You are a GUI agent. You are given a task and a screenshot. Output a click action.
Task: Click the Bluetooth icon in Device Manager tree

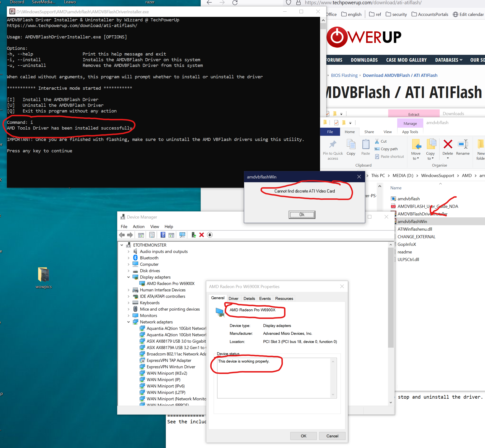point(135,258)
